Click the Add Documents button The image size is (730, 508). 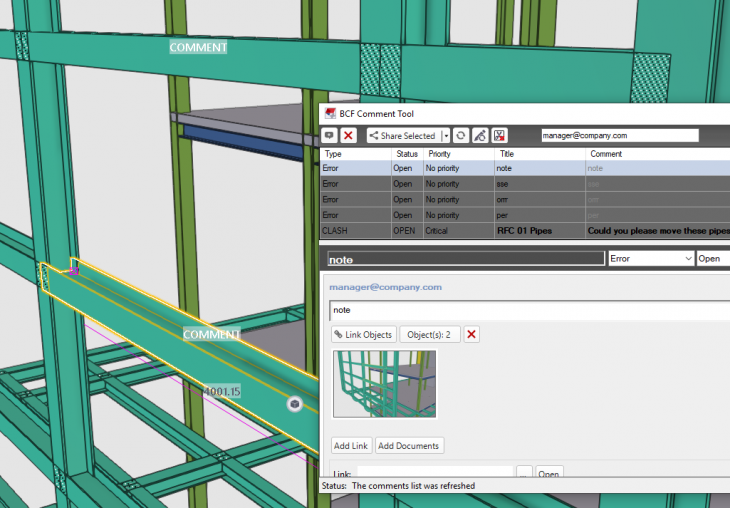[x=409, y=445]
